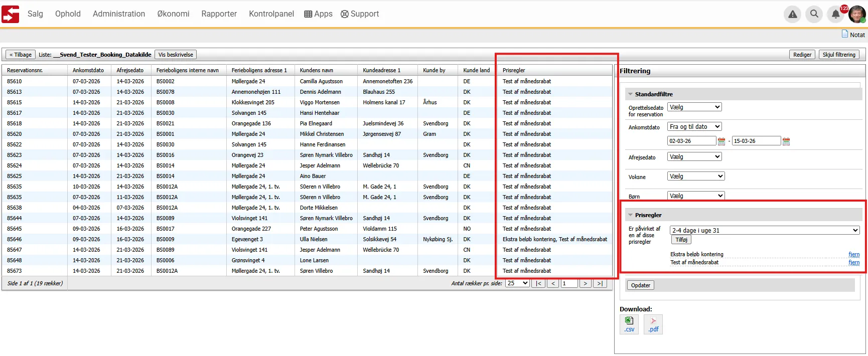868x356 pixels.
Task: Collapse the Standardfiltre section
Action: point(631,94)
